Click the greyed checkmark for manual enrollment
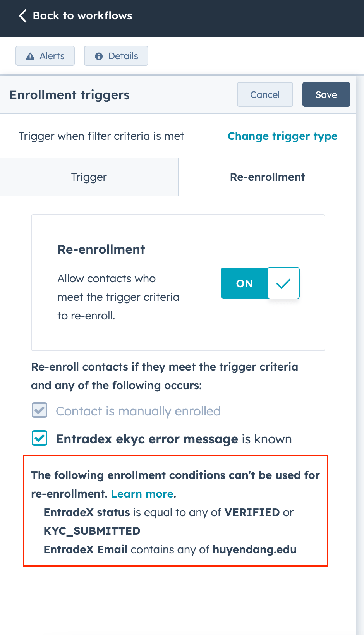This screenshot has height=635, width=364. (39, 410)
